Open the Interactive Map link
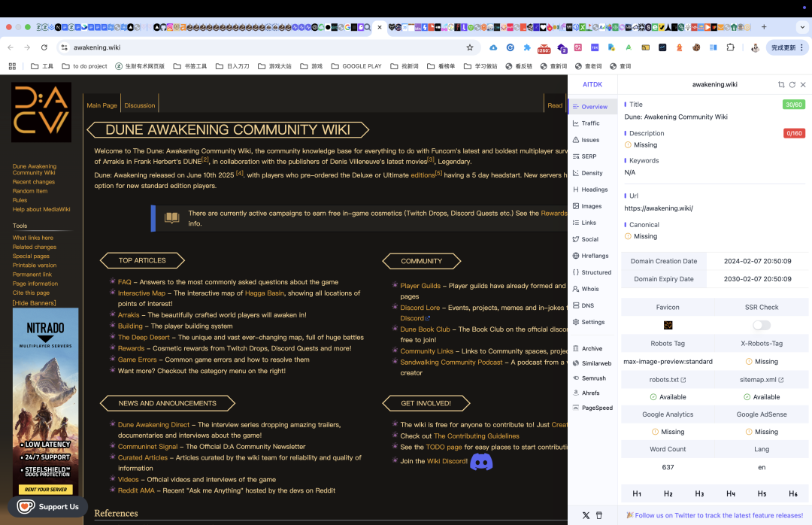 (141, 293)
